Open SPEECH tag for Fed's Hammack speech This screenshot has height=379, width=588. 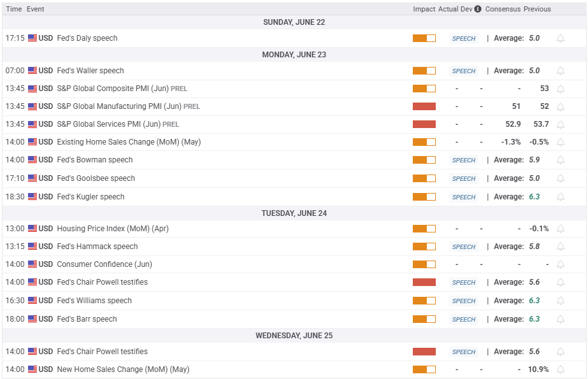[x=464, y=247]
